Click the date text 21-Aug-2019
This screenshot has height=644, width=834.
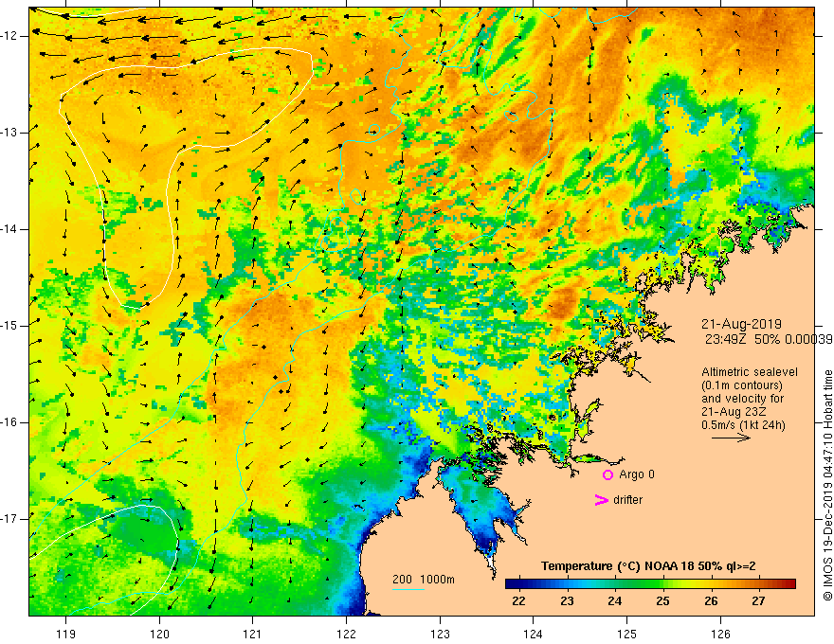[741, 324]
